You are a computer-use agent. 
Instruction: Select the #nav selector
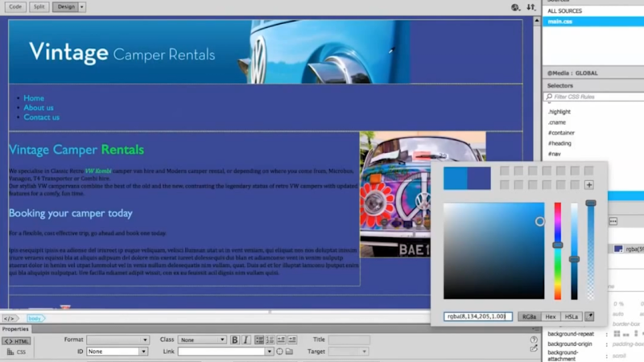554,154
